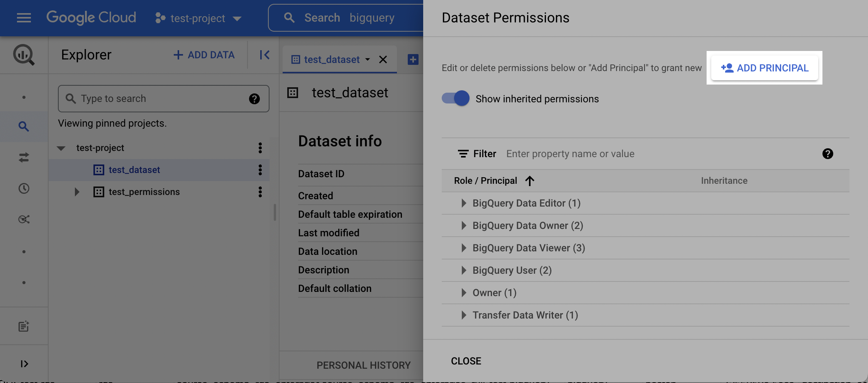Viewport: 868px width, 383px height.
Task: Switch to the test_dataset tab
Action: point(332,59)
